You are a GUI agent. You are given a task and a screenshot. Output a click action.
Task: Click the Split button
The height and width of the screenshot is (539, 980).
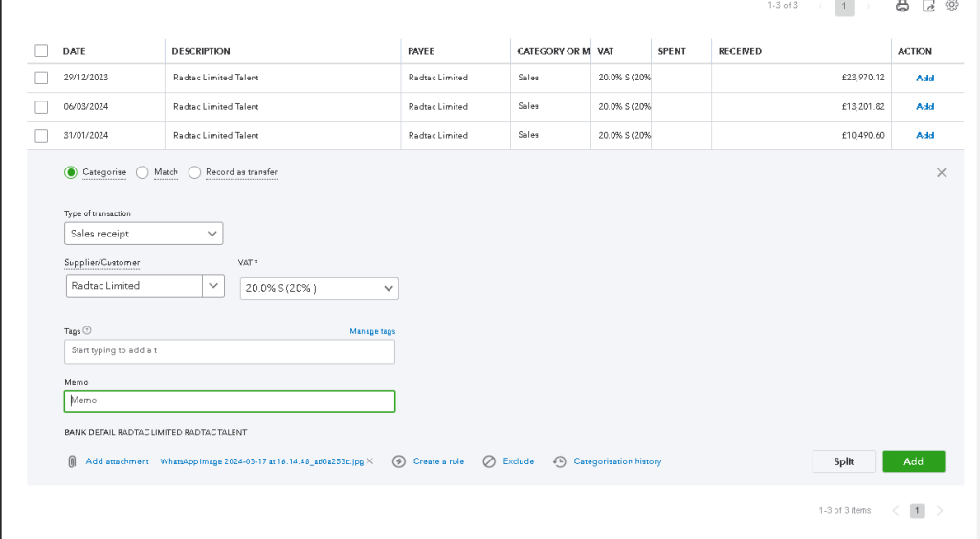844,461
